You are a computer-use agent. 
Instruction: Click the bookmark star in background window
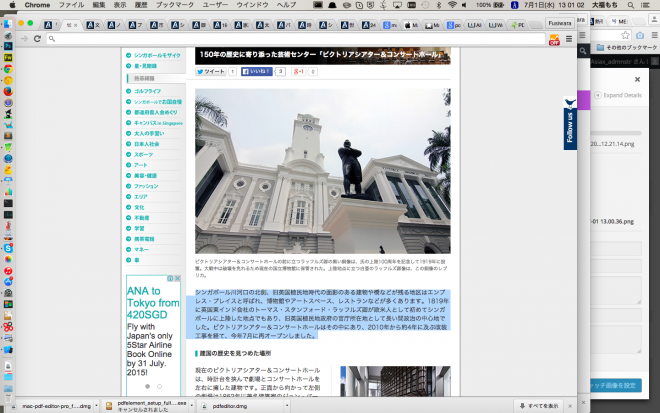(625, 35)
